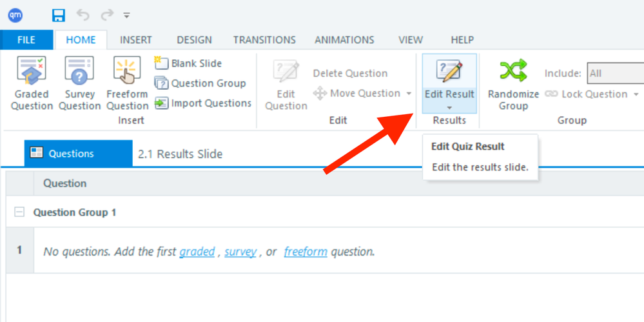Switch to the DESIGN ribbon tab
The image size is (644, 322).
coord(194,40)
